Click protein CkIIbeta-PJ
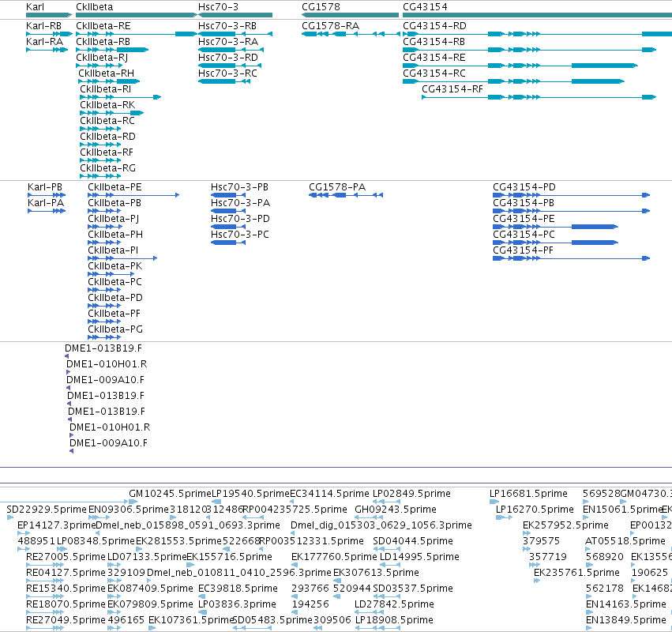The image size is (672, 632). click(104, 227)
